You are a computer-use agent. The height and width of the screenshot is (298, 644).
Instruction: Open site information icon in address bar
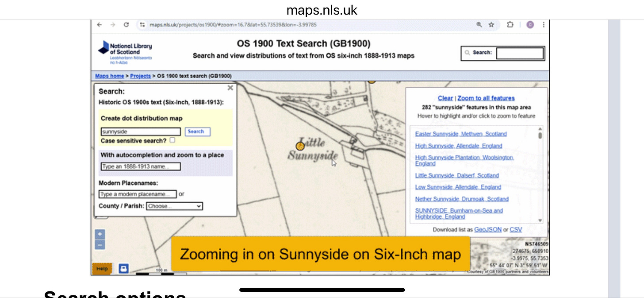tap(142, 25)
